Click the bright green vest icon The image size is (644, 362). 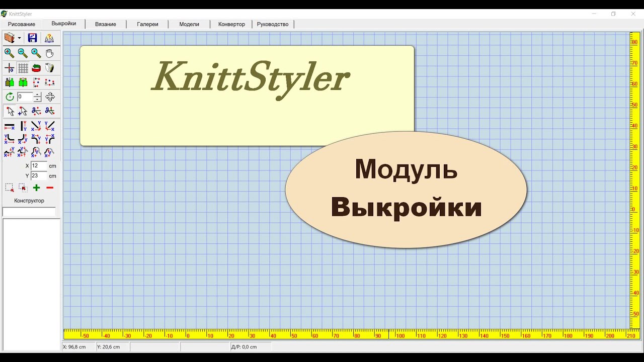pos(23,82)
